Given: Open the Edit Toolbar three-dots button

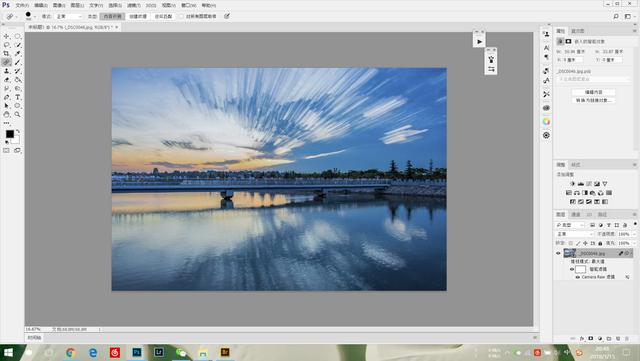Looking at the screenshot, I should 7,123.
